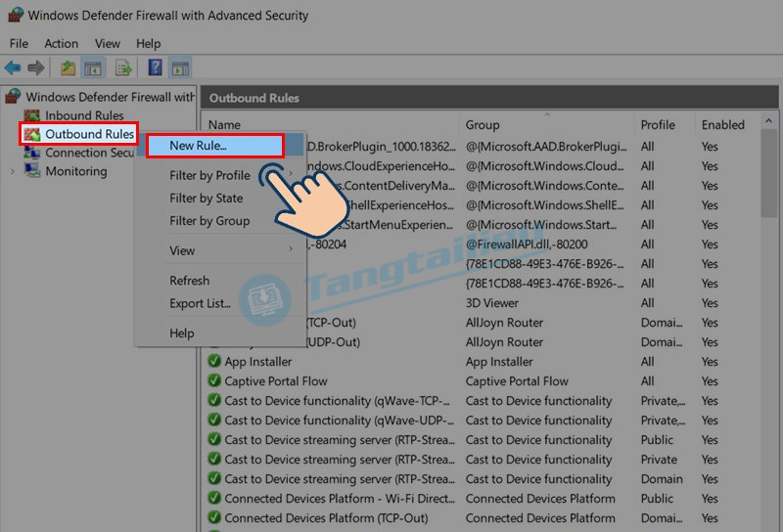The image size is (783, 532).
Task: Click the @{Microsoft.Windows.ShellE... group cell
Action: (x=544, y=205)
